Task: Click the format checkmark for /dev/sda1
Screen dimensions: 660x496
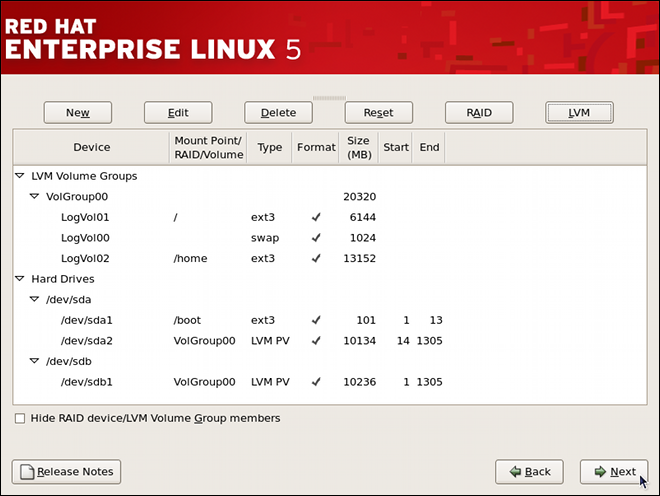Action: (x=316, y=320)
